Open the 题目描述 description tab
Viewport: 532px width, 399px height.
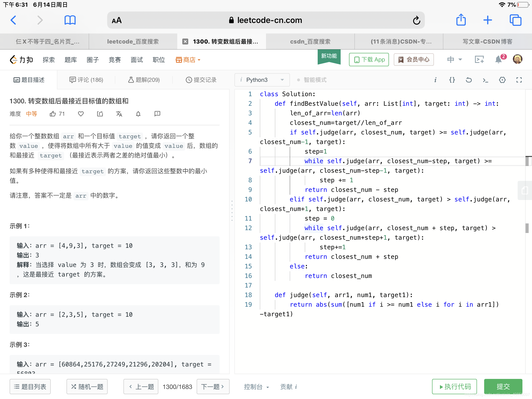click(29, 80)
